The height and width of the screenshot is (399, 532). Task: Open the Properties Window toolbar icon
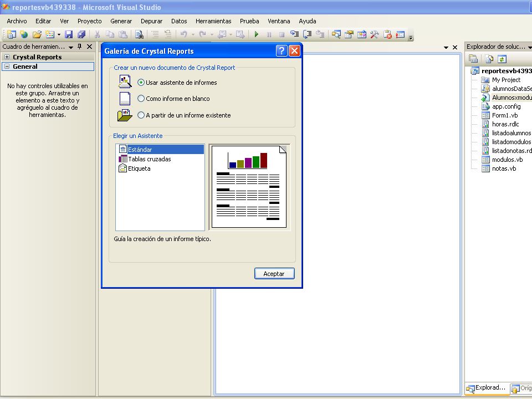349,34
